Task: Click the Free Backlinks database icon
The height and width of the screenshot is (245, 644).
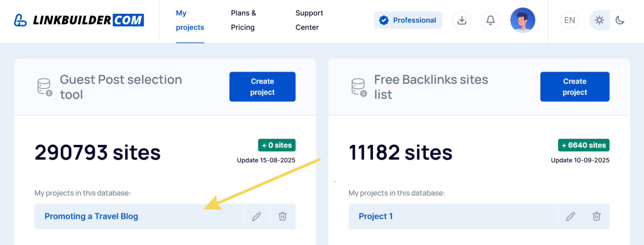Action: pyautogui.click(x=359, y=87)
